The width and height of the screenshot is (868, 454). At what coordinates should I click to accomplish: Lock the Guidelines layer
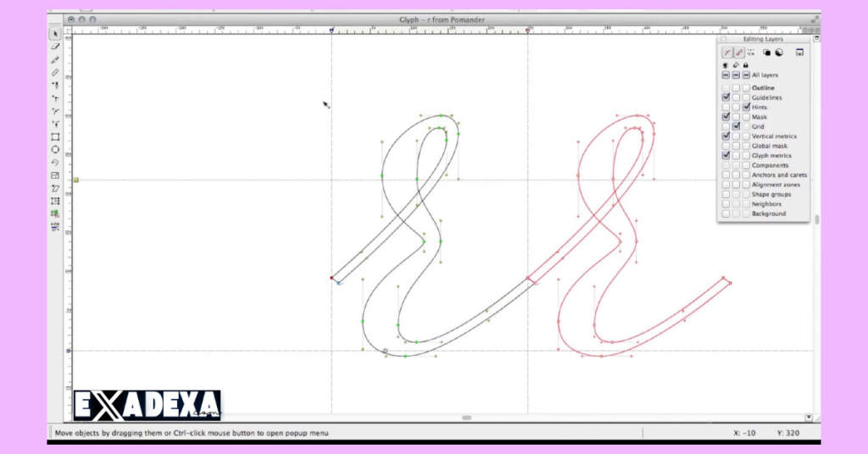pos(746,97)
